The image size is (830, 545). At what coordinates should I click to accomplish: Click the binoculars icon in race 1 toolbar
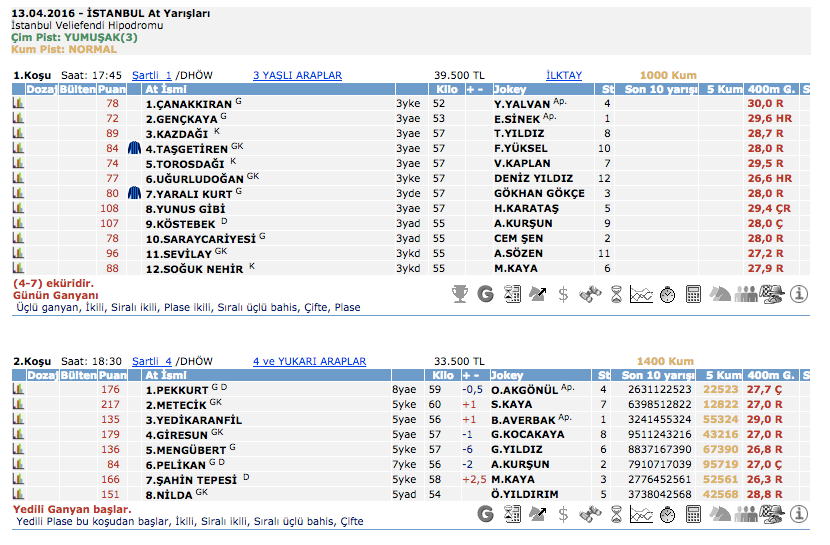point(590,294)
